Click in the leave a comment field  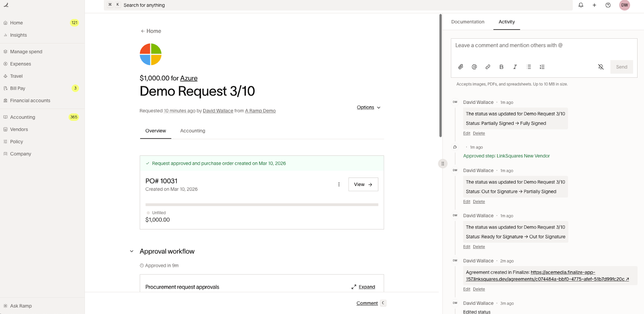[543, 46]
